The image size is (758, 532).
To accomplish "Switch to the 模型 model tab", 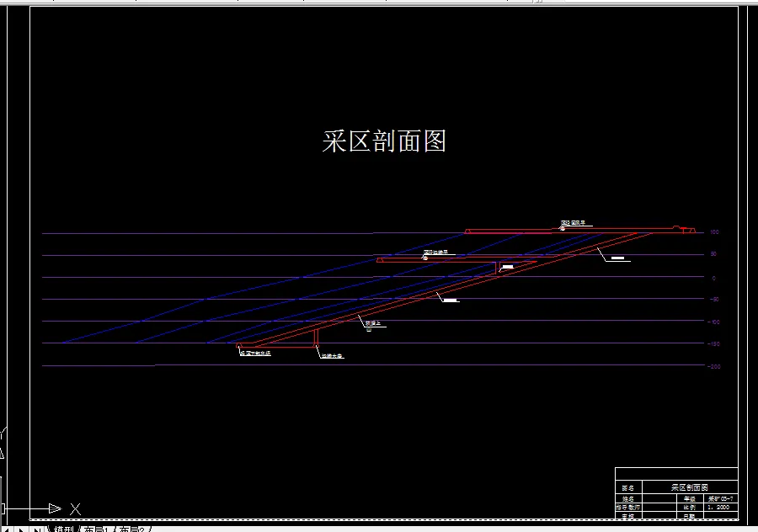I will [x=64, y=529].
